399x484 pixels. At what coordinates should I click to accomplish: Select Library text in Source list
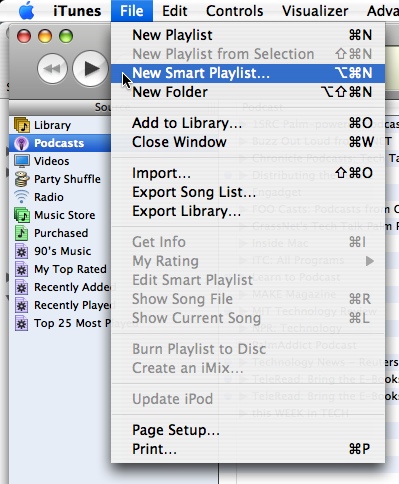pyautogui.click(x=52, y=125)
